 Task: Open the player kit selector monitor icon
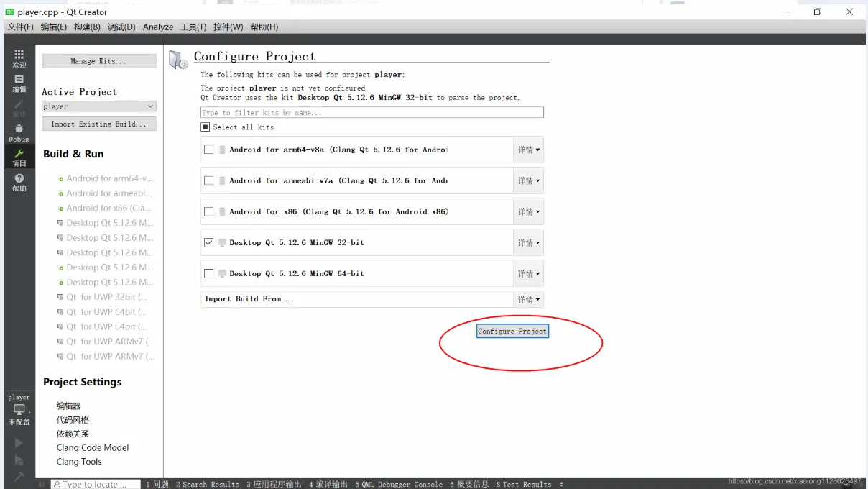(19, 409)
